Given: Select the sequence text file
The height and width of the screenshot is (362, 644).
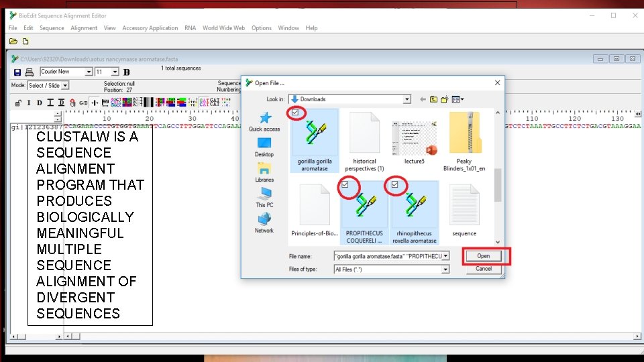Looking at the screenshot, I should 464,210.
